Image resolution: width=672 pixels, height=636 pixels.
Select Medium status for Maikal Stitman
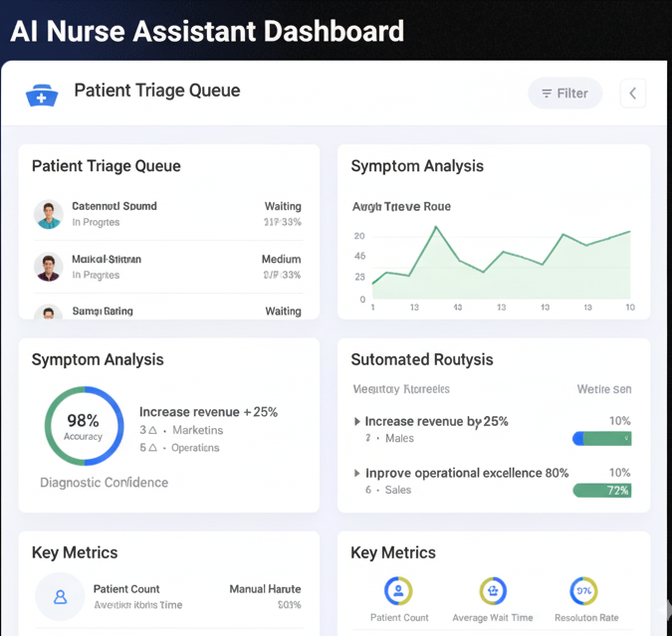point(281,259)
